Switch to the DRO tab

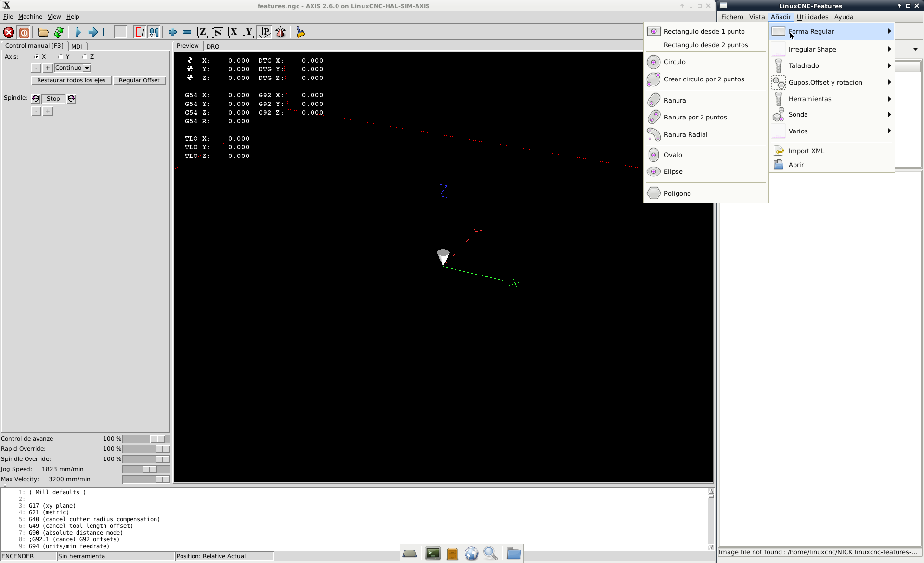coord(213,46)
